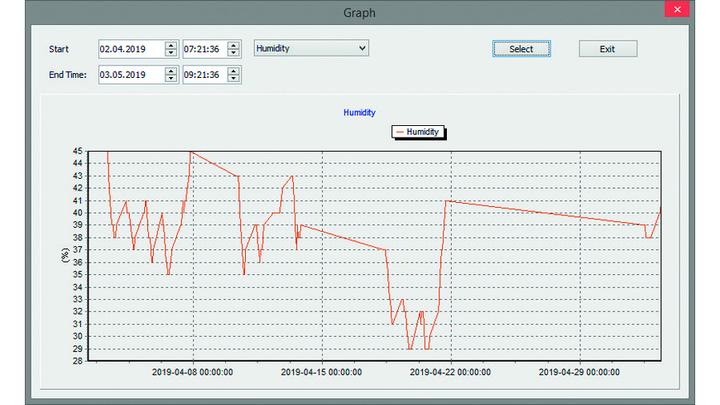
Task: Click the Exit button
Action: (608, 49)
